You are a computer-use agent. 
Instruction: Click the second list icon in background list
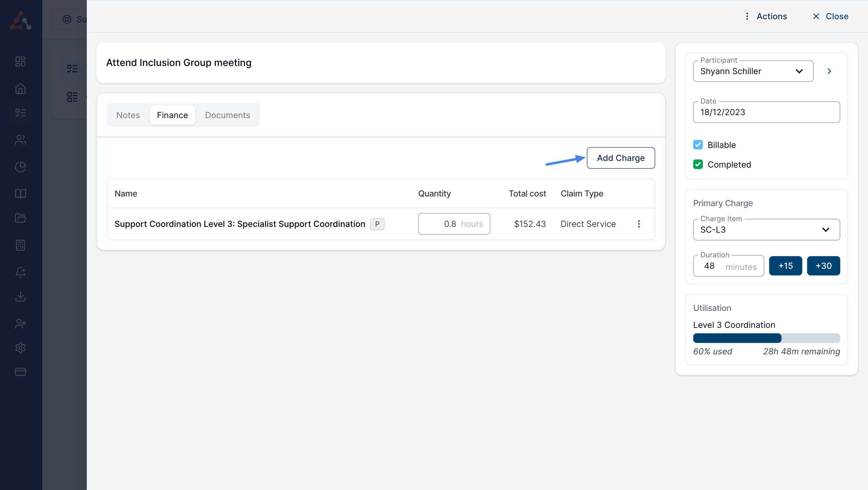(x=72, y=97)
